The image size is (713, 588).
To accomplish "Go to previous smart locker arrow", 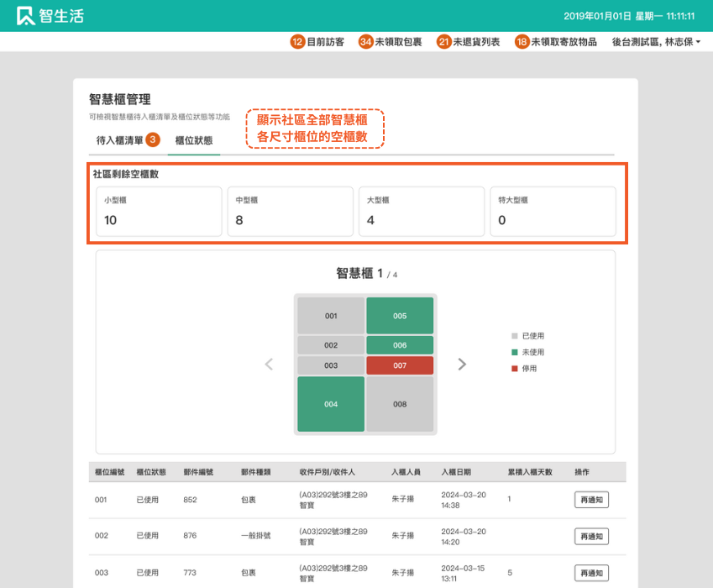I will [270, 364].
